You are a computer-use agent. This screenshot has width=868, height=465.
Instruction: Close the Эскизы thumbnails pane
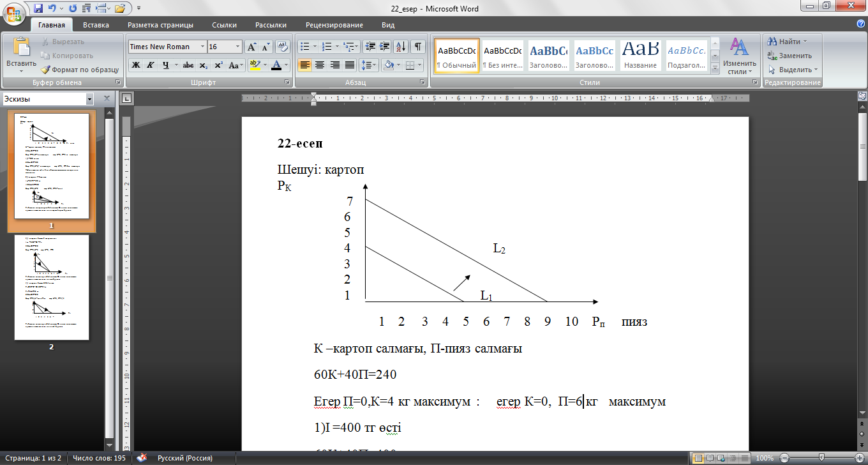point(106,99)
